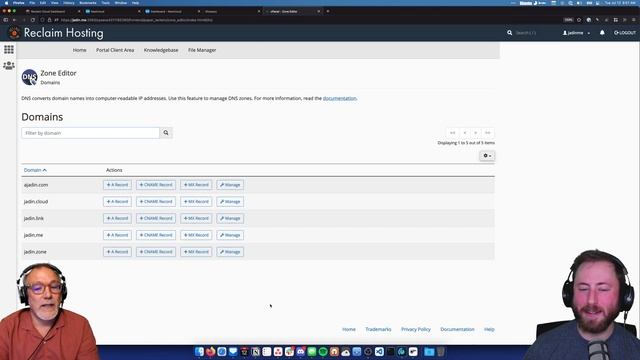Image resolution: width=640 pixels, height=360 pixels.
Task: Open the documentation link in description
Action: click(x=340, y=98)
